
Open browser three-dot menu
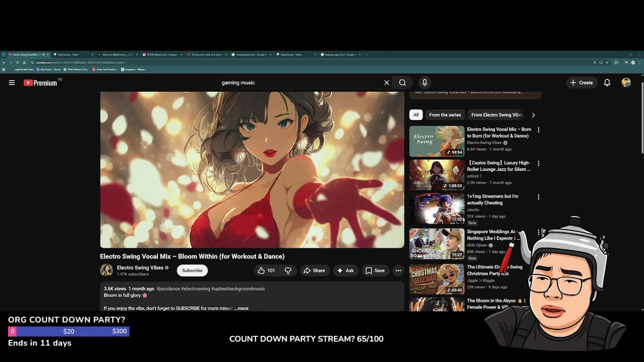[640, 62]
